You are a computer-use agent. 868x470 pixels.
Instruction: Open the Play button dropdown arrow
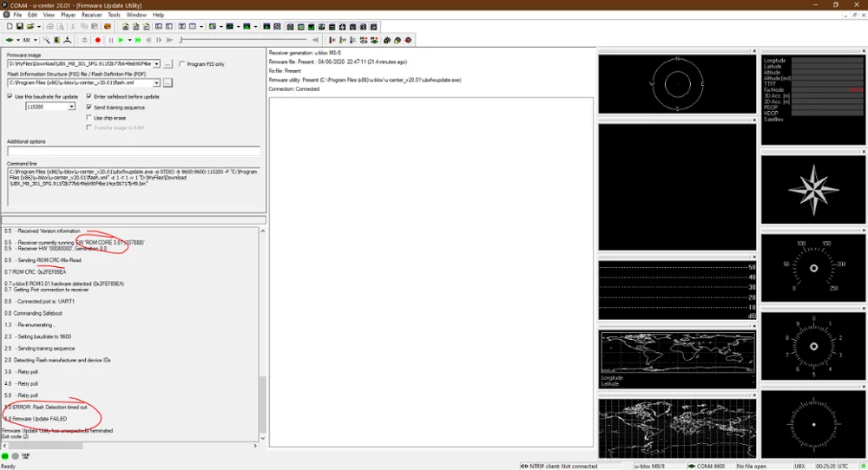click(x=129, y=40)
